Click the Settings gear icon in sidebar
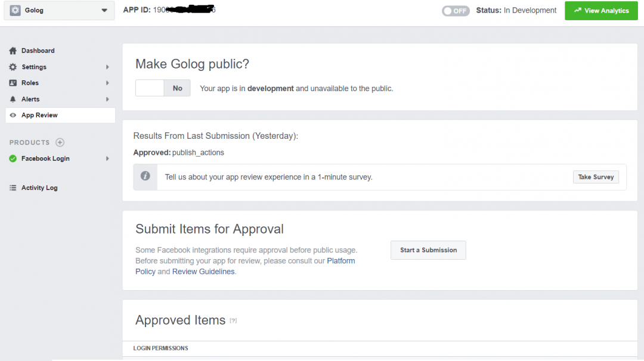The width and height of the screenshot is (644, 361). tap(13, 67)
